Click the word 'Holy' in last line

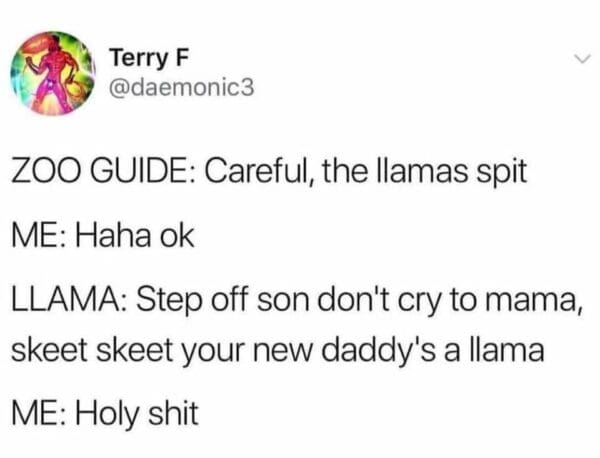point(108,413)
